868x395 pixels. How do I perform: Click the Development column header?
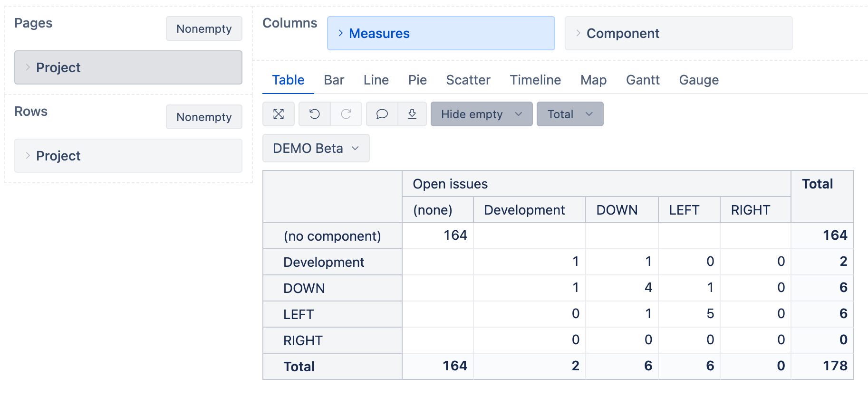click(x=529, y=210)
